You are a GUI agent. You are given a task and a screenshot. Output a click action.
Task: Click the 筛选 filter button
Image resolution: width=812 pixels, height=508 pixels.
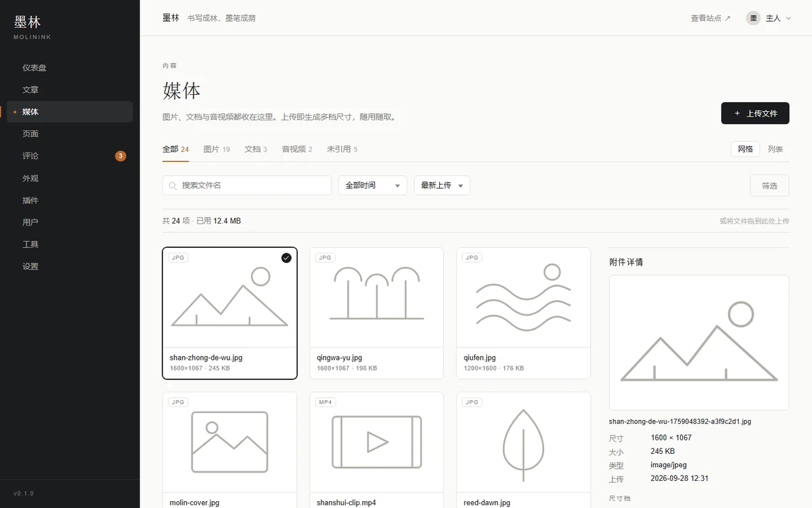pyautogui.click(x=769, y=186)
